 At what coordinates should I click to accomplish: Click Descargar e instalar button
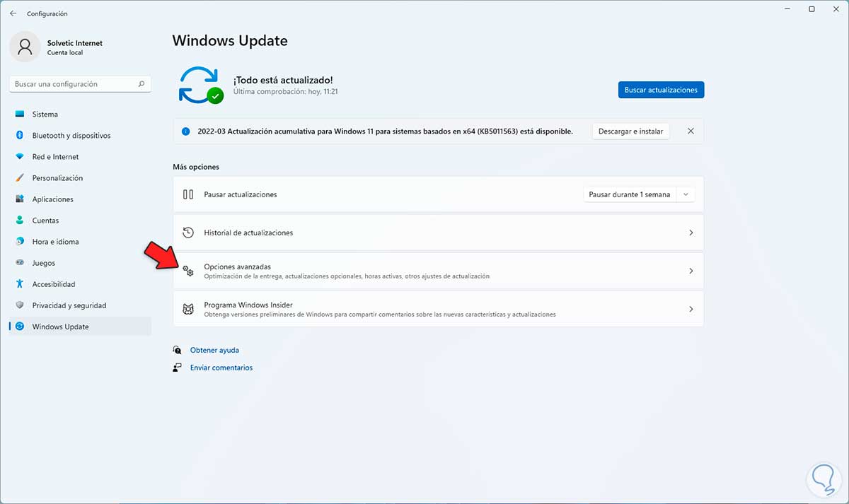[x=630, y=131]
